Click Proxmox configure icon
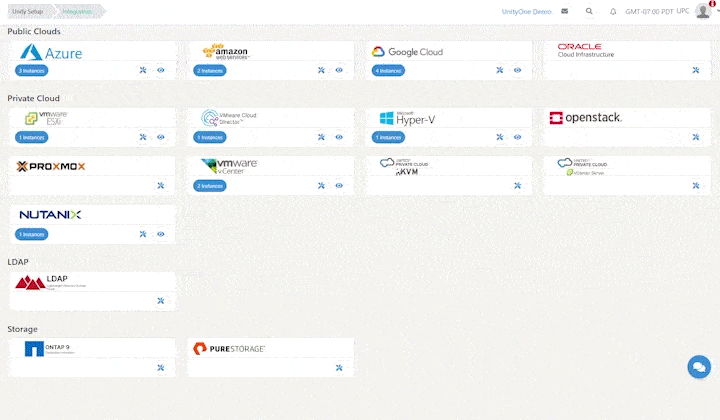The width and height of the screenshot is (720, 420). point(161,186)
